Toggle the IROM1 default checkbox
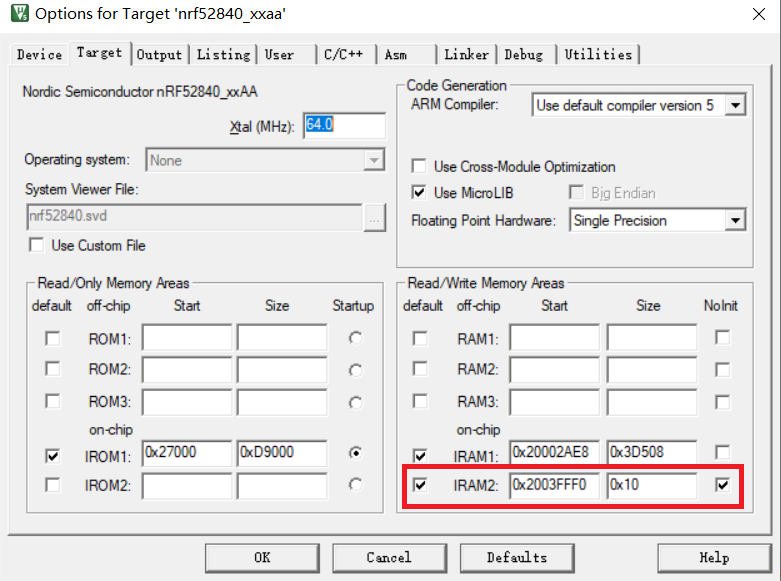The width and height of the screenshot is (781, 581). tap(52, 456)
